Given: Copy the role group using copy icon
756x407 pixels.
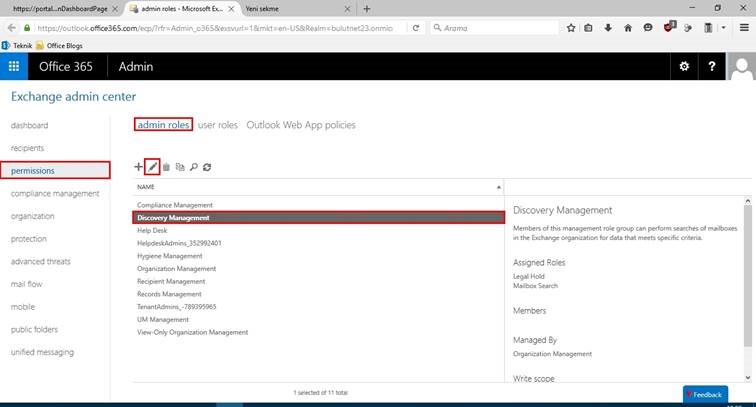Looking at the screenshot, I should 180,167.
